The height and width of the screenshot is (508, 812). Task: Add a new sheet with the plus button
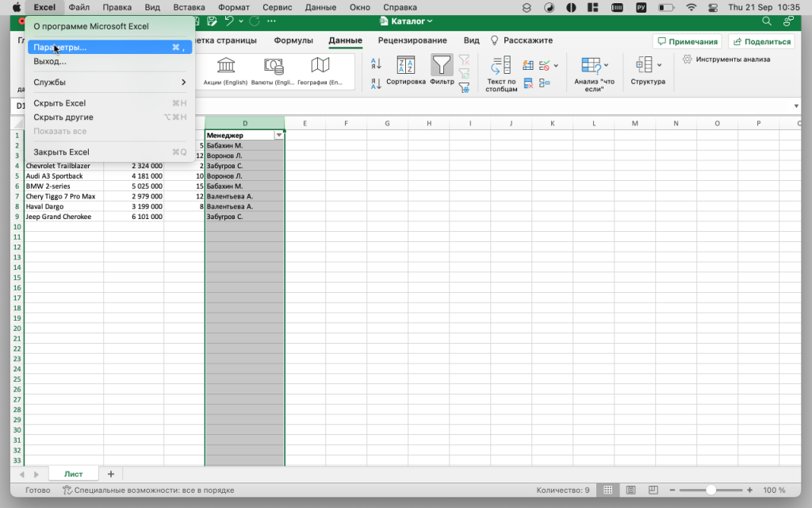111,474
